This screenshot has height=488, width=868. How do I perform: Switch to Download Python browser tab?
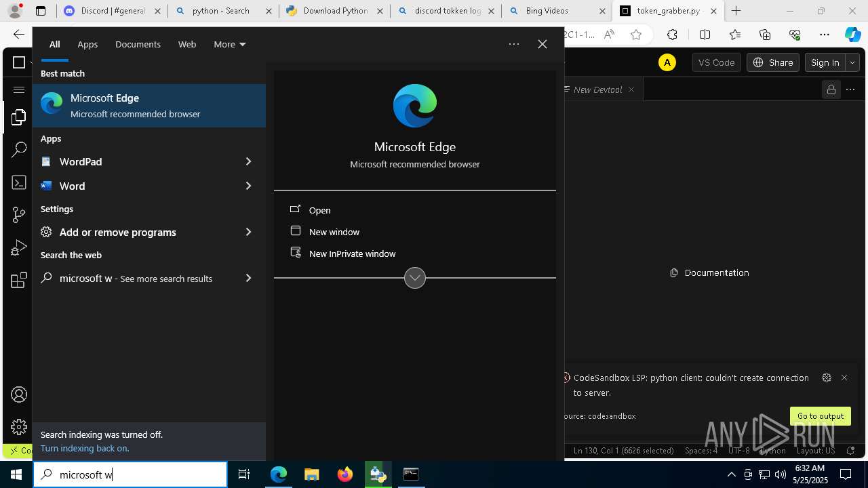[x=334, y=11]
